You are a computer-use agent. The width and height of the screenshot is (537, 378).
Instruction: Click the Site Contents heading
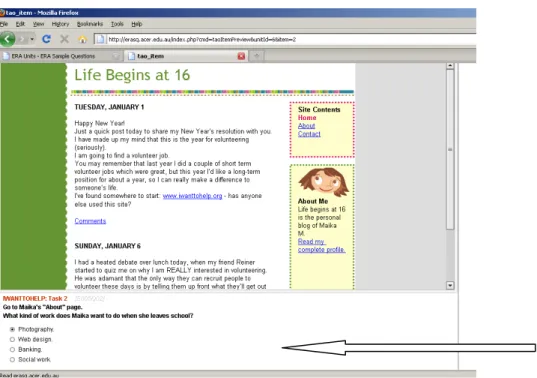319,110
